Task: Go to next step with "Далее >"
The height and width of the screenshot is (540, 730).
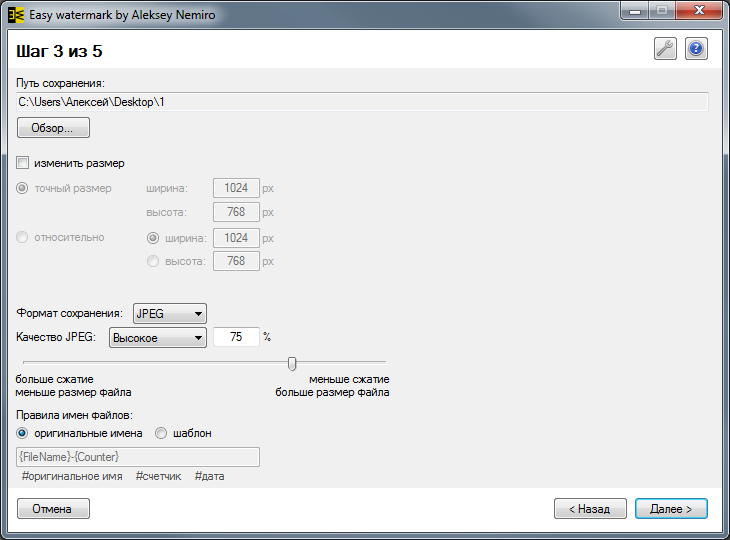Action: 671,509
